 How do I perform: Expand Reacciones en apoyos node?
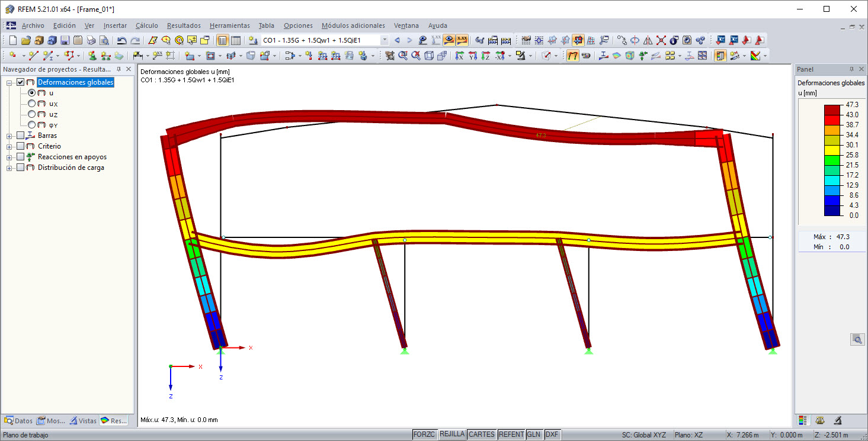tap(9, 157)
